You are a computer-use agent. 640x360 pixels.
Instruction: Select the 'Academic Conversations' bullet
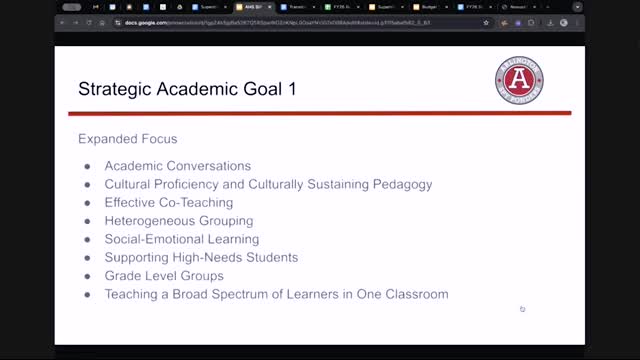click(x=178, y=166)
